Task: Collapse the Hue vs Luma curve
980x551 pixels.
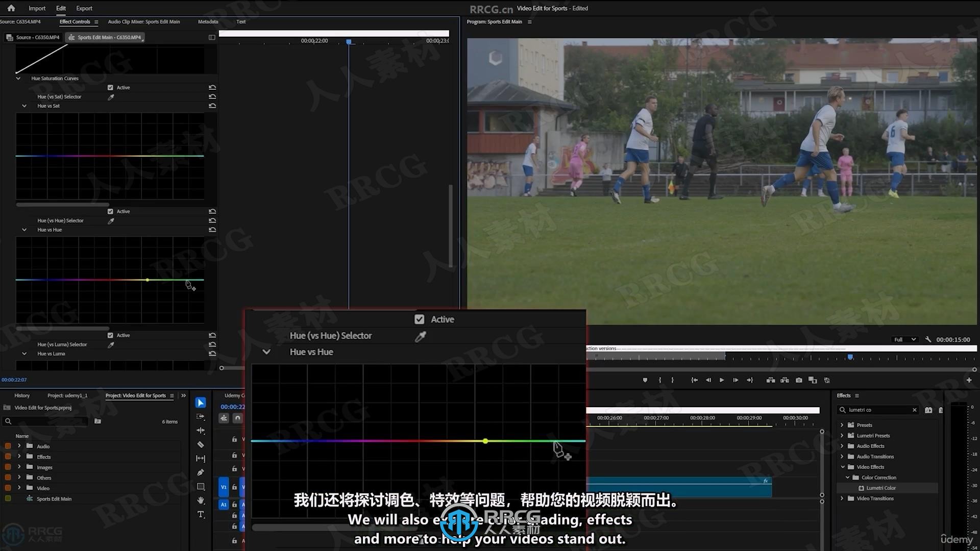Action: coord(24,354)
